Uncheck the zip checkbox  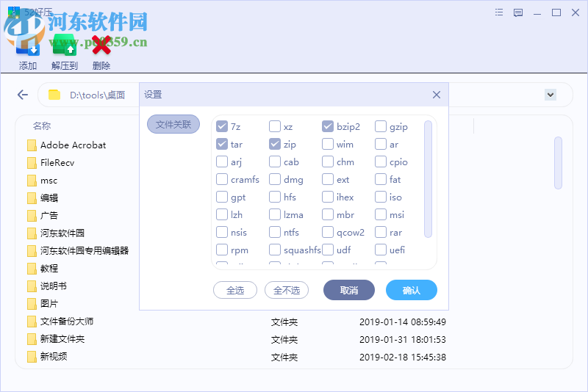click(275, 144)
